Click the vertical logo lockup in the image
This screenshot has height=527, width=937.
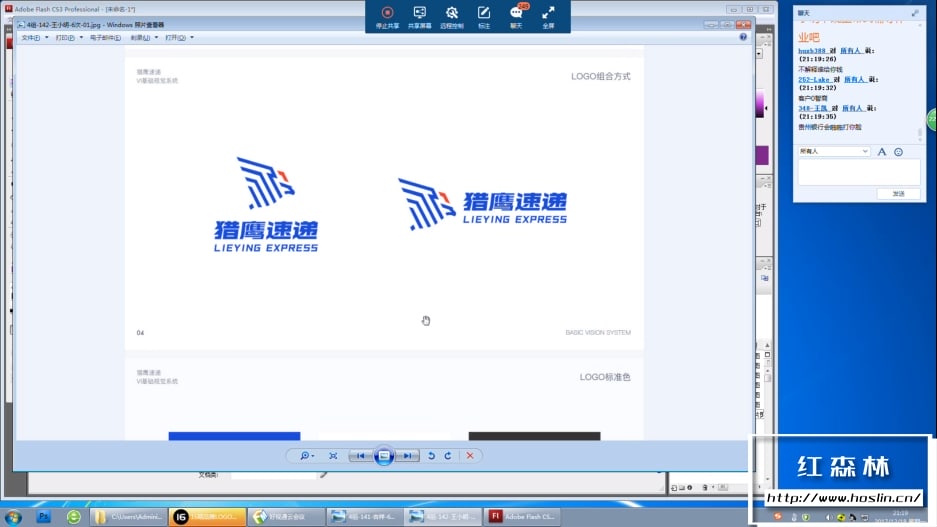[x=266, y=205]
